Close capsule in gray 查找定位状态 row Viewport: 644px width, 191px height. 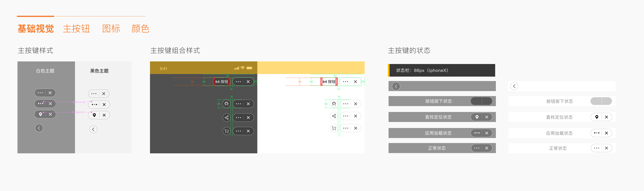(x=486, y=117)
